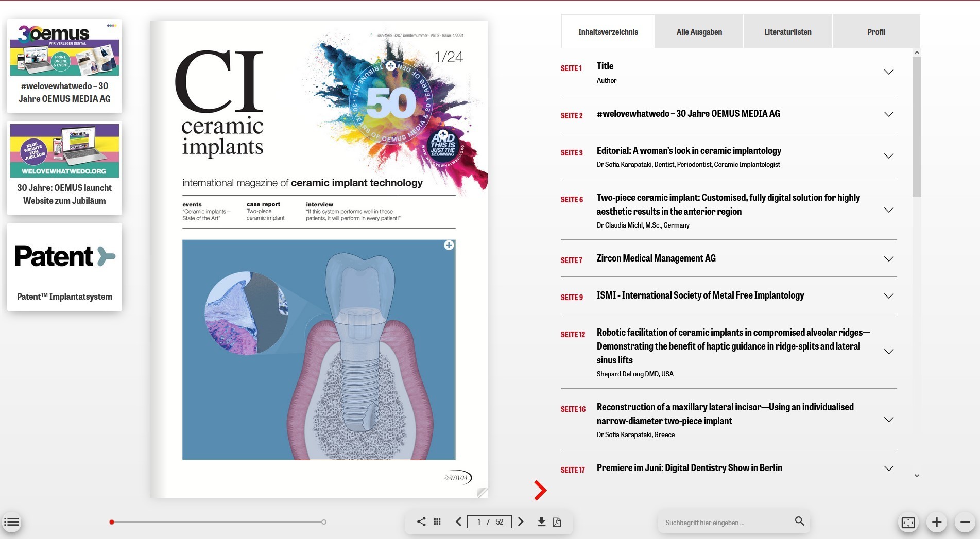Viewport: 980px width, 539px height.
Task: Switch to the Literaturlisten tab
Action: pos(787,32)
